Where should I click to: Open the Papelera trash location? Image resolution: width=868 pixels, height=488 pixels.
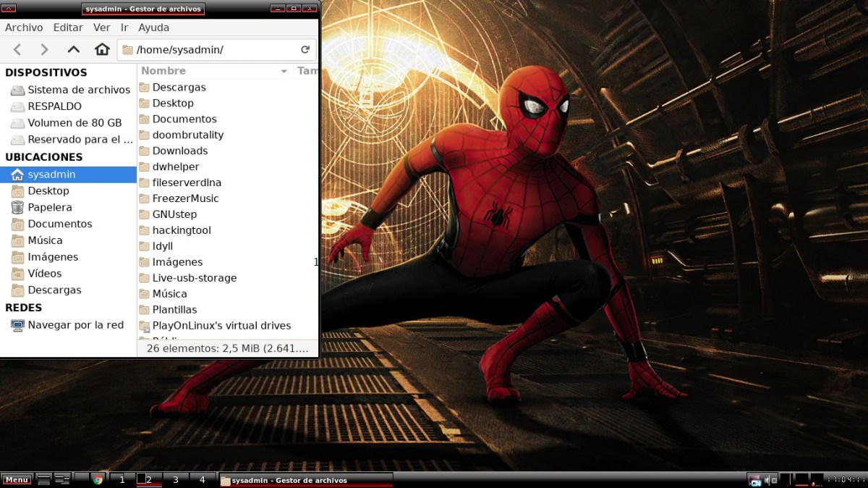(x=49, y=207)
